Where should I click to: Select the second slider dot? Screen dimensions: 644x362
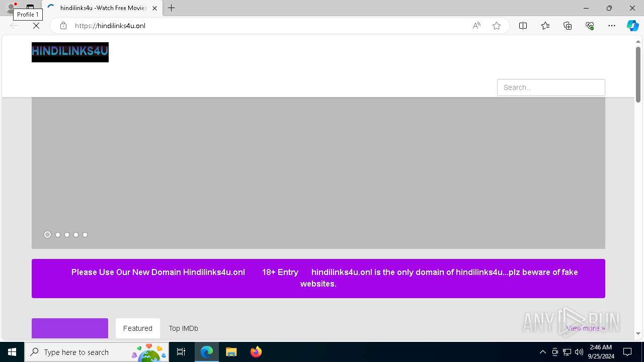pos(58,235)
